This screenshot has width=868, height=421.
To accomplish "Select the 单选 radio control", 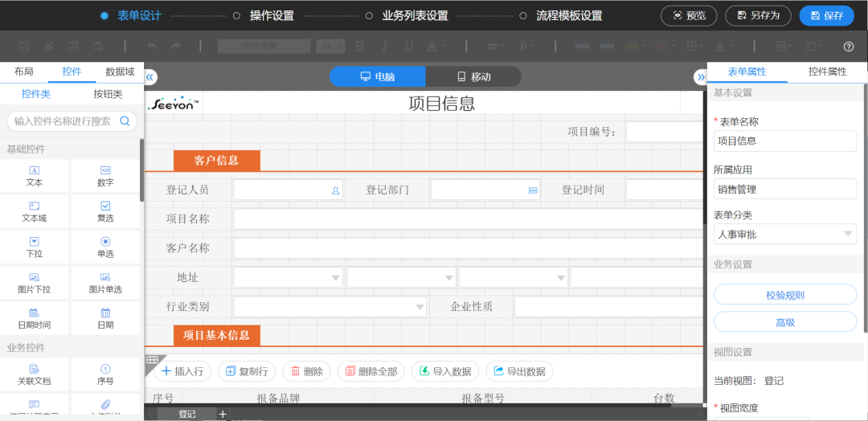I will (105, 242).
